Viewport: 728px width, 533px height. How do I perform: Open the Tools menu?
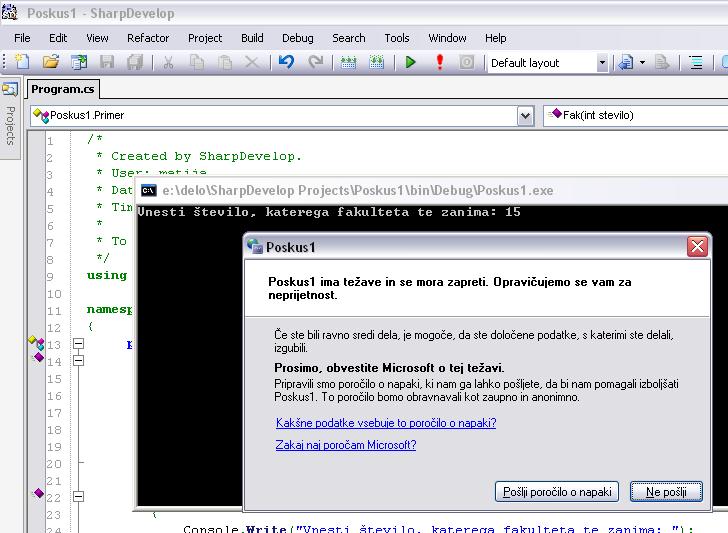click(397, 38)
